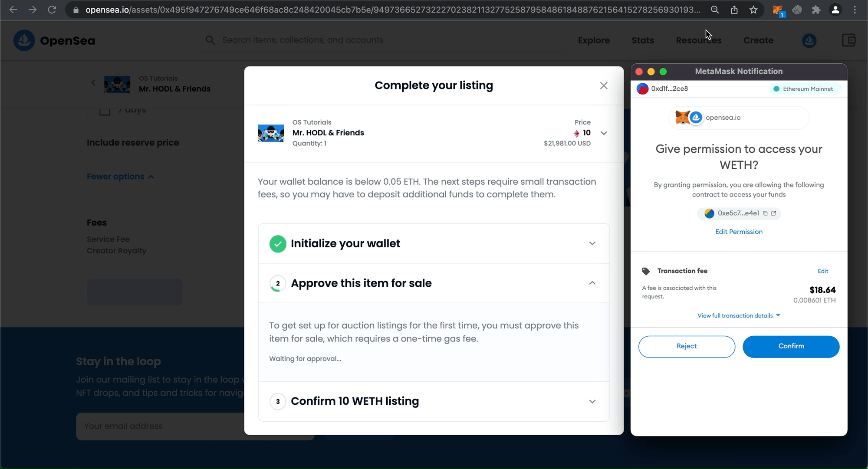
Task: Click the browser back arrow
Action: (13, 10)
